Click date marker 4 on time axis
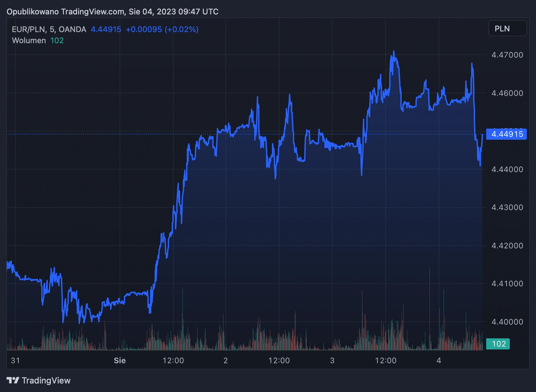 pyautogui.click(x=439, y=361)
